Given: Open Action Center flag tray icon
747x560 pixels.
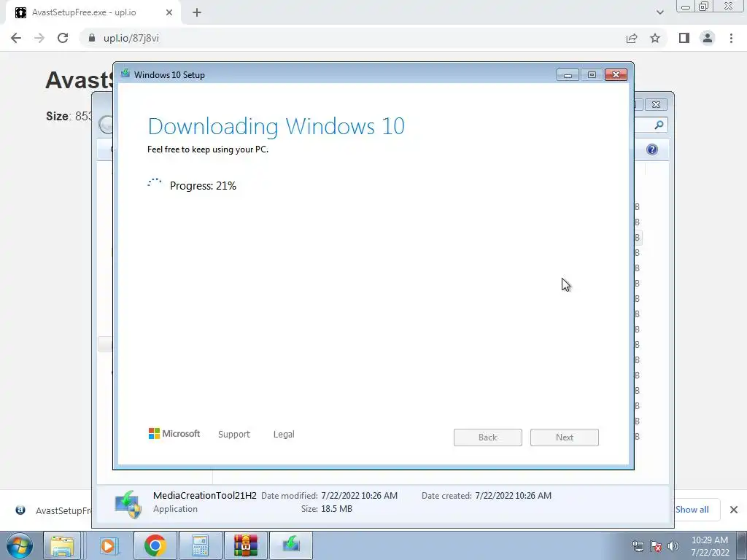Looking at the screenshot, I should click(x=656, y=546).
